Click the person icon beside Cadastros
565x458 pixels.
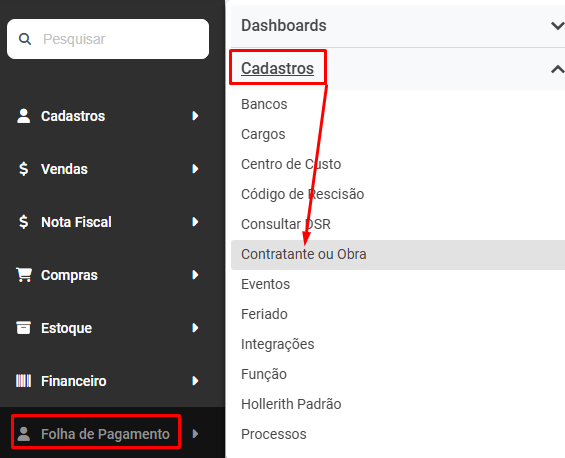(x=24, y=116)
